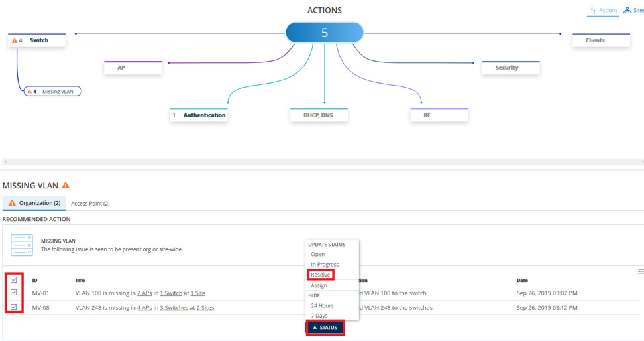Click the central bubble showing 5 actions
This screenshot has height=341, width=644.
coord(324,33)
